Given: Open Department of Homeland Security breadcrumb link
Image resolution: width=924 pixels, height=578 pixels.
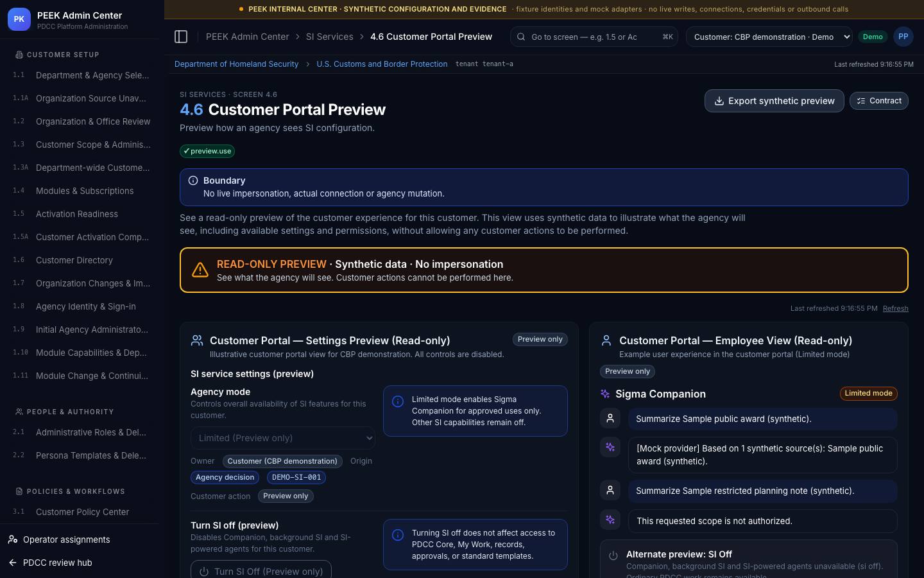Looking at the screenshot, I should coord(236,64).
